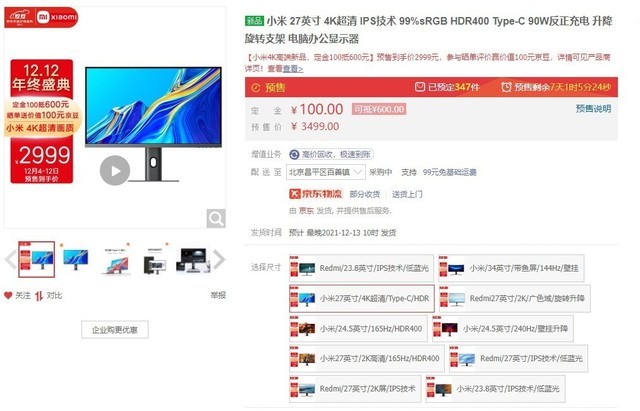Choose the 小米/24.5英寸/240Hz/壁挂升降 size option
The height and width of the screenshot is (411, 640).
[503, 329]
